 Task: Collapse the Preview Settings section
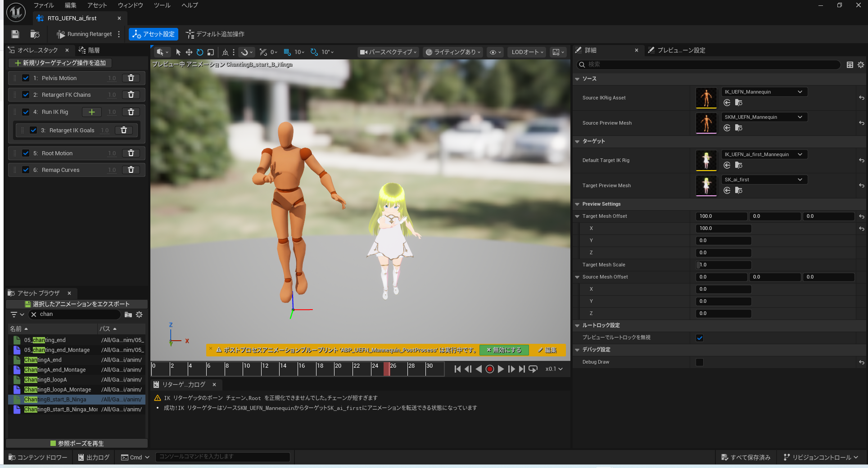point(578,204)
